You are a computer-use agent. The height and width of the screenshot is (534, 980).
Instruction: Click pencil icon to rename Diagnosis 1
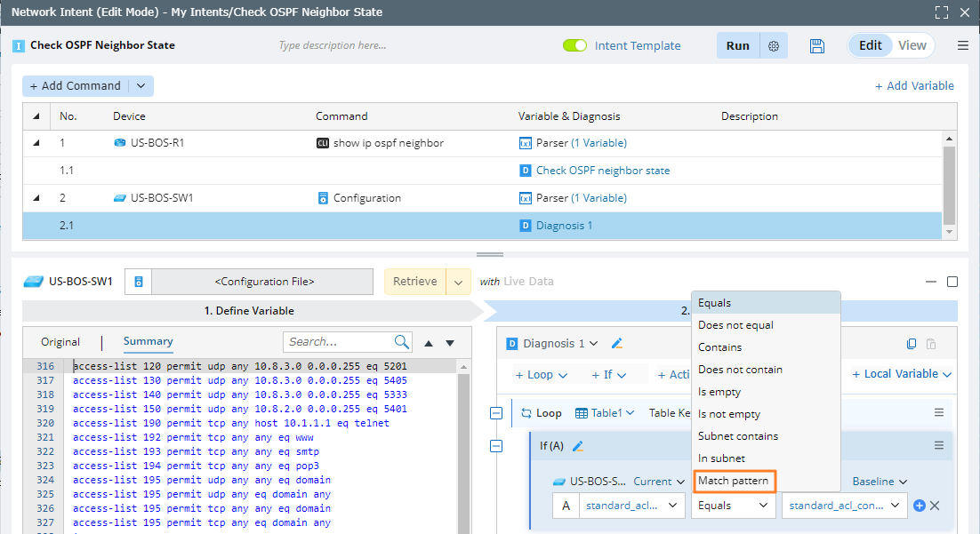[617, 344]
